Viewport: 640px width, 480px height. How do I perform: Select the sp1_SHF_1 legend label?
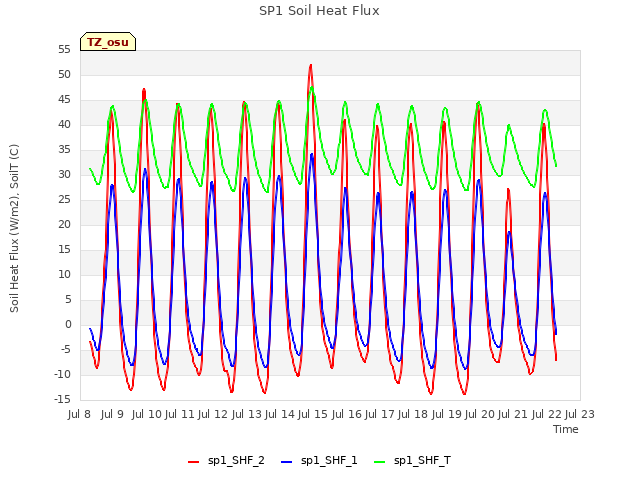329,460
